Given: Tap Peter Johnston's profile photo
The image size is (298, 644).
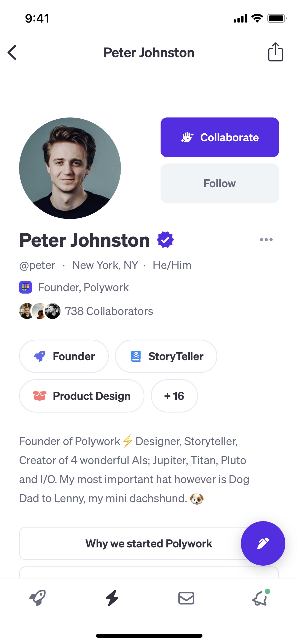Looking at the screenshot, I should click(x=70, y=168).
